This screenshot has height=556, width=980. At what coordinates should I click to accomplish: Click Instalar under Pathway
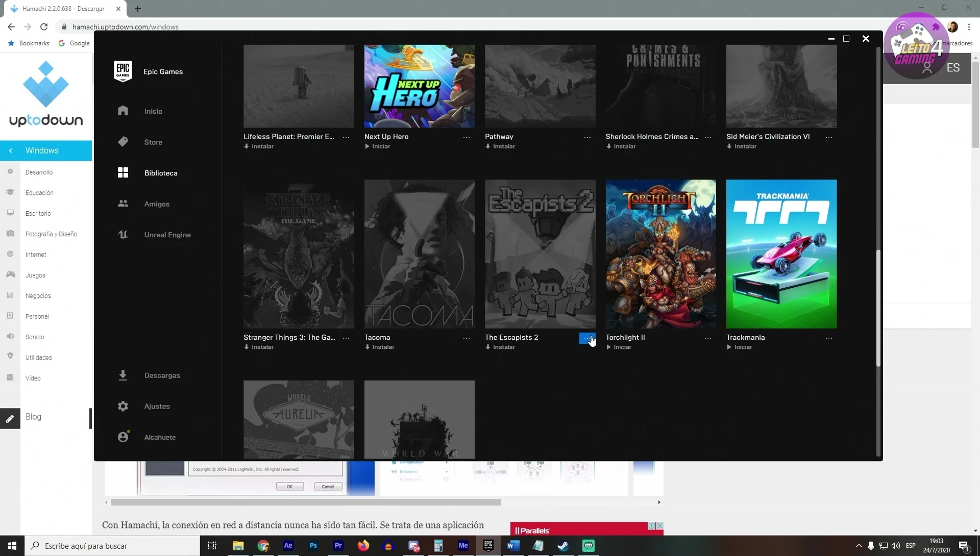500,146
